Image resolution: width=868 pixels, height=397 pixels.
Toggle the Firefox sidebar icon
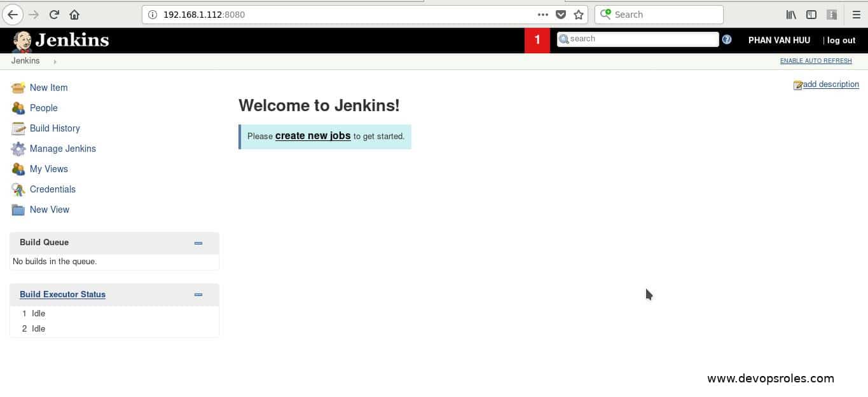(x=811, y=15)
